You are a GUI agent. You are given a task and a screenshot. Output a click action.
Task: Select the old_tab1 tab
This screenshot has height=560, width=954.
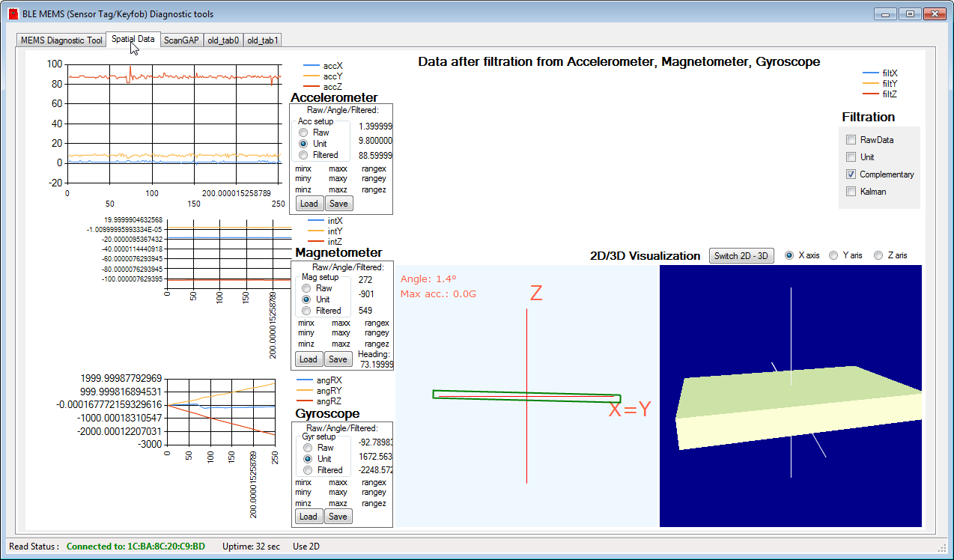[263, 40]
